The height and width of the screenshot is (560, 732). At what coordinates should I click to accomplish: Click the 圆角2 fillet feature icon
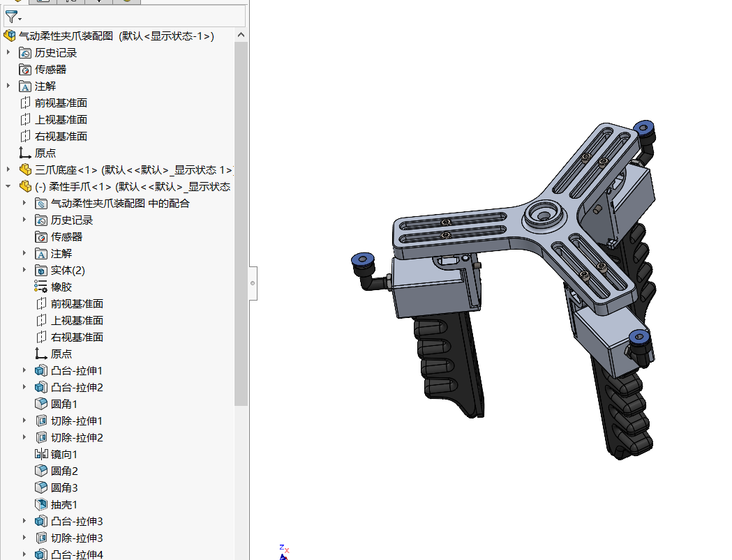pos(41,471)
